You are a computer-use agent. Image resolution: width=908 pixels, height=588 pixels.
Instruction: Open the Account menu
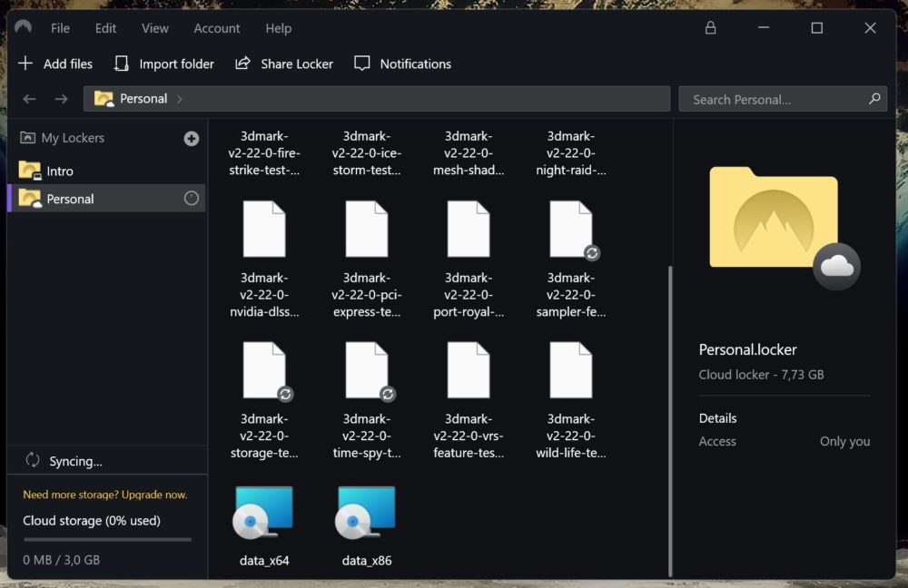[x=217, y=28]
